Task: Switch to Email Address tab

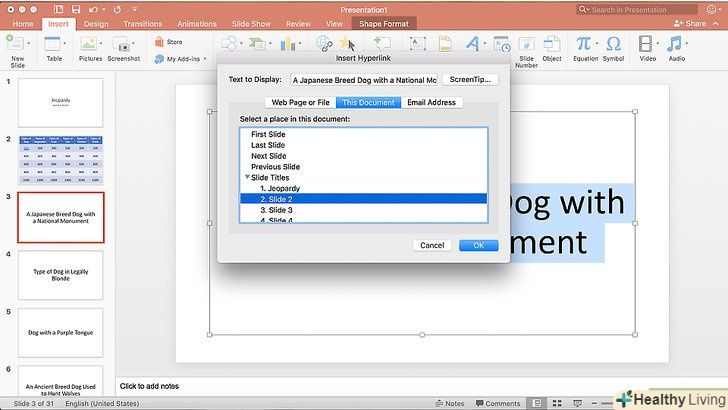Action: (x=431, y=102)
